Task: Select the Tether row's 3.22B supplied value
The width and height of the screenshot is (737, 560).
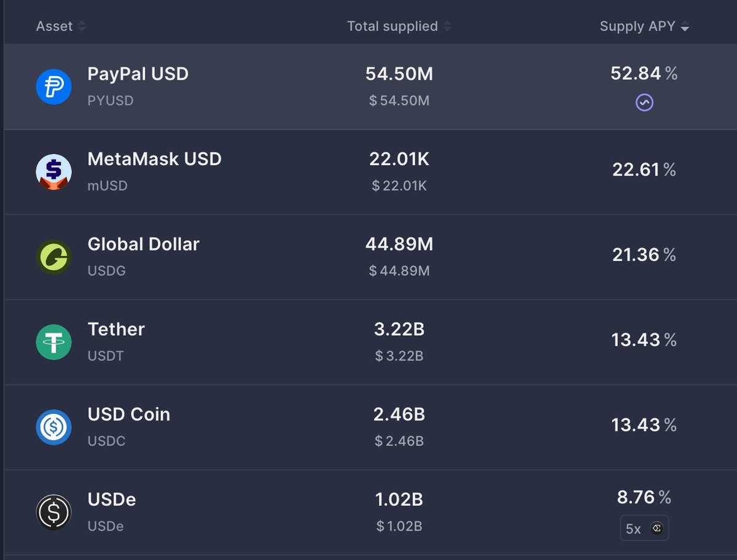Action: tap(399, 330)
